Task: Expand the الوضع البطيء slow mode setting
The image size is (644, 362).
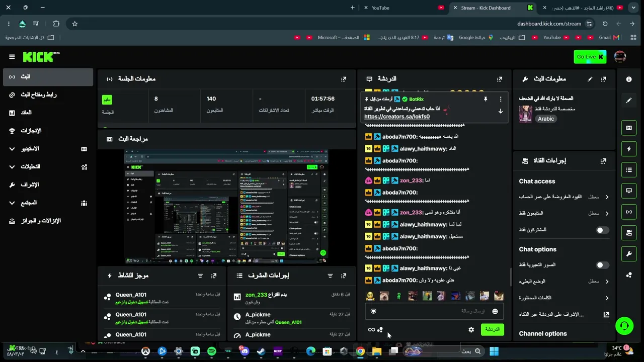Action: tap(563, 282)
